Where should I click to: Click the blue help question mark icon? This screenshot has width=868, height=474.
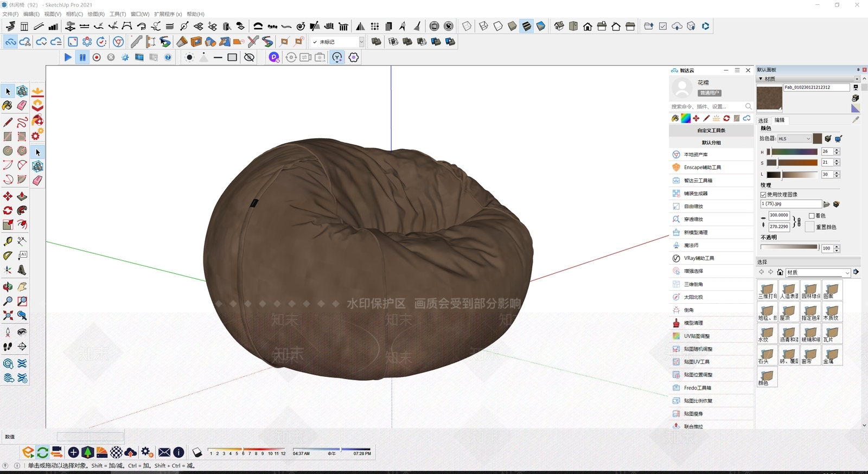[x=168, y=57]
